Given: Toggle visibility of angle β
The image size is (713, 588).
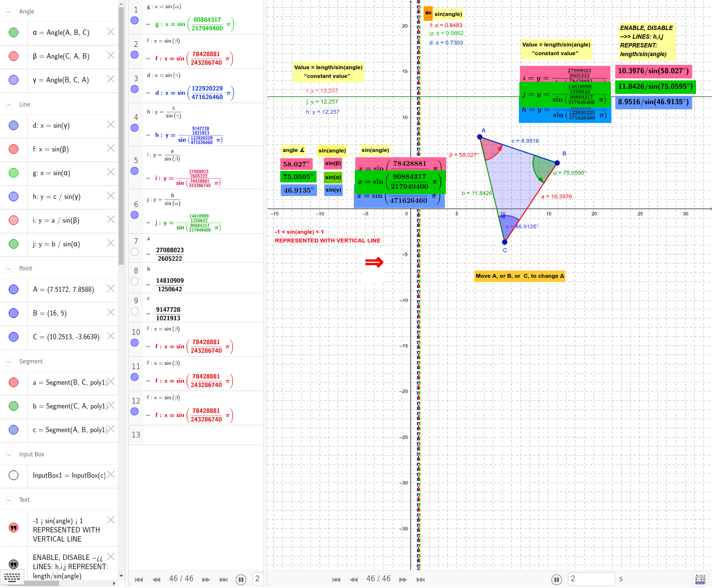Looking at the screenshot, I should point(14,56).
